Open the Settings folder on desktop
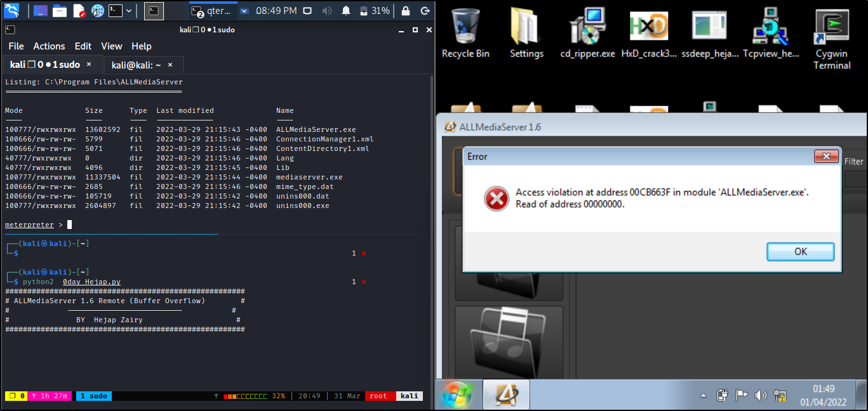The width and height of the screenshot is (868, 411). 526,33
